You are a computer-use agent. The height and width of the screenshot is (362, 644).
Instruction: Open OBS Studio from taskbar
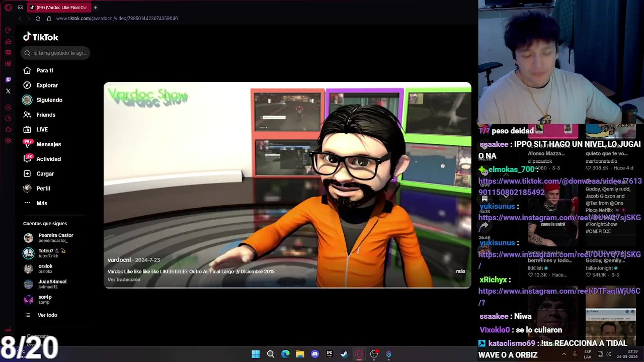tap(374, 354)
